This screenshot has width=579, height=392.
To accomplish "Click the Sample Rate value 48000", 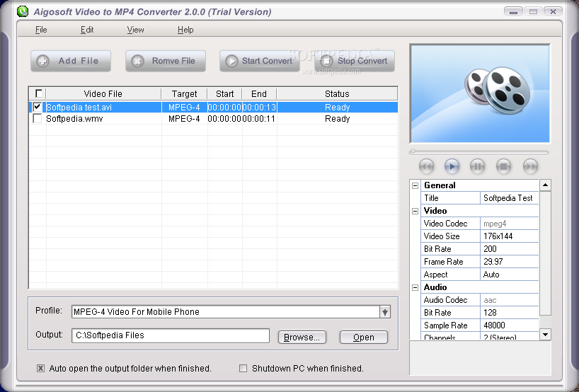I will click(x=509, y=325).
